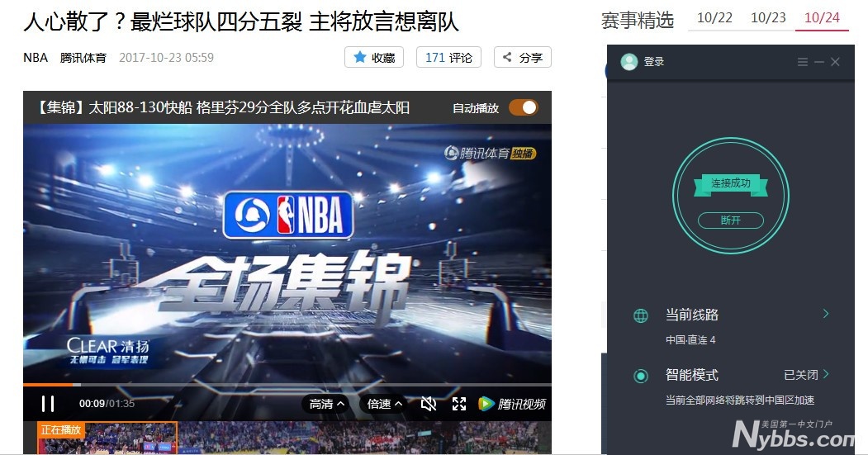Click the 腾讯体育独播 logo in the video
The image size is (868, 455).
[x=491, y=153]
